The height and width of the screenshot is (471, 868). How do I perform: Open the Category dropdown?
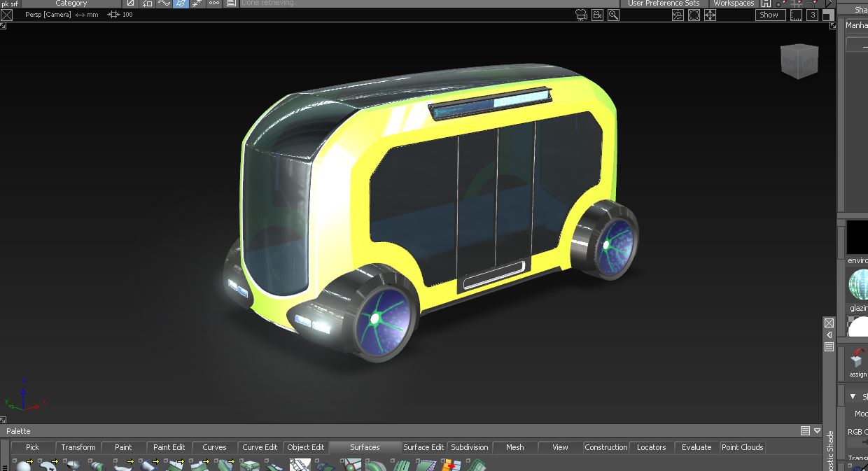pos(71,3)
